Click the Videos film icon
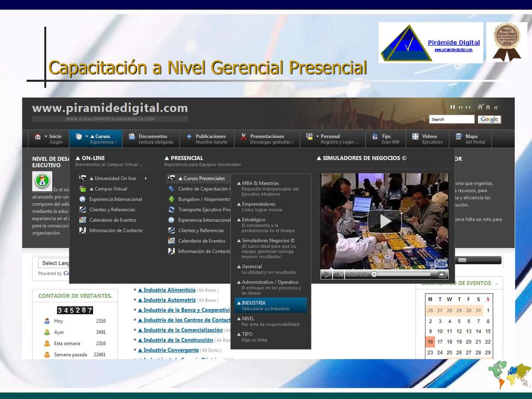The image size is (532, 399). (415, 137)
